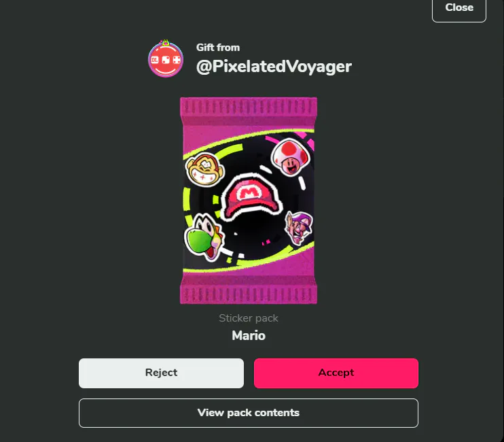View pack contents
The height and width of the screenshot is (442, 504).
point(249,413)
